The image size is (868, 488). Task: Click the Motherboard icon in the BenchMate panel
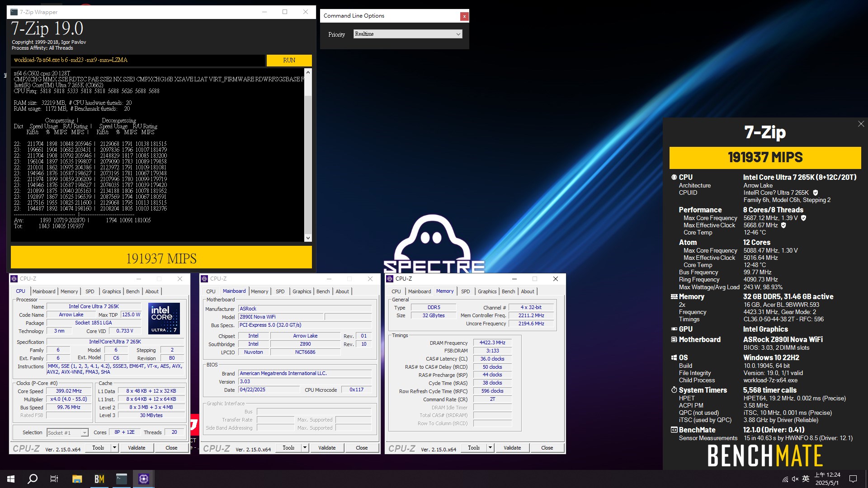pos(674,340)
